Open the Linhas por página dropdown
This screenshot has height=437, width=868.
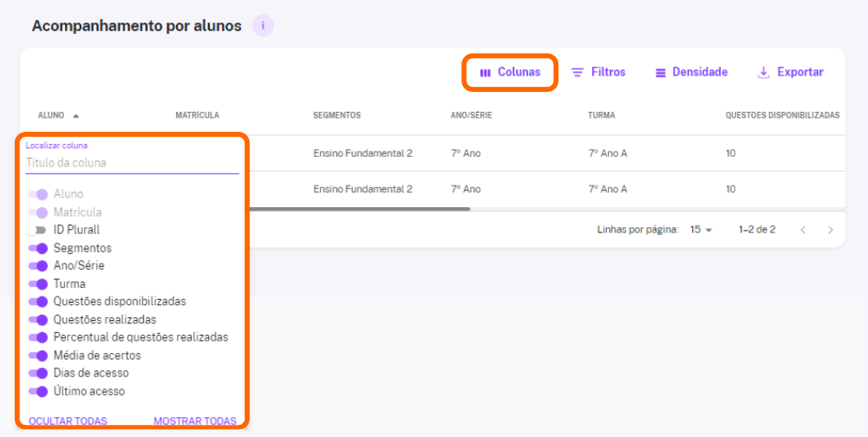pos(701,230)
